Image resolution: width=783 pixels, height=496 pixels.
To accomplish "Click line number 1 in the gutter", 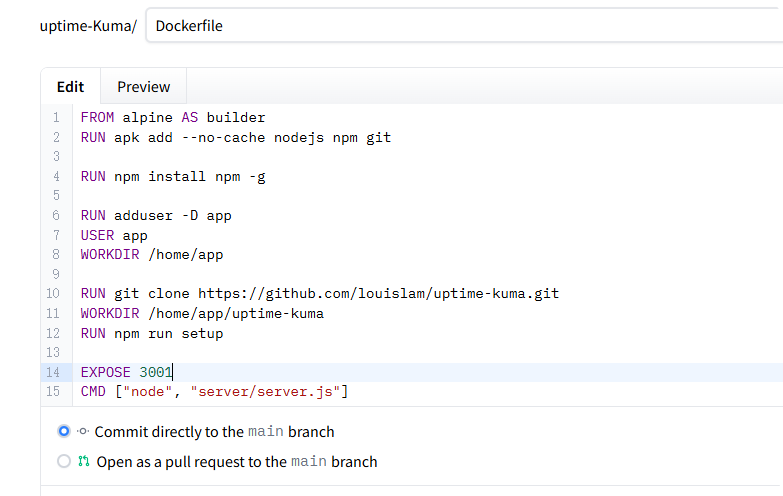I will [x=55, y=118].
